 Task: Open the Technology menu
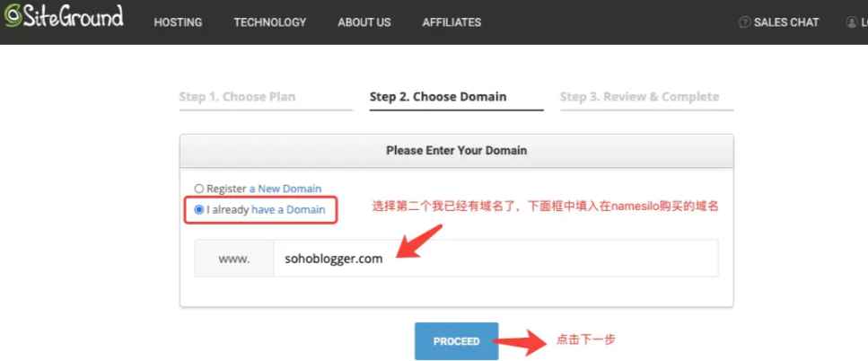(269, 22)
